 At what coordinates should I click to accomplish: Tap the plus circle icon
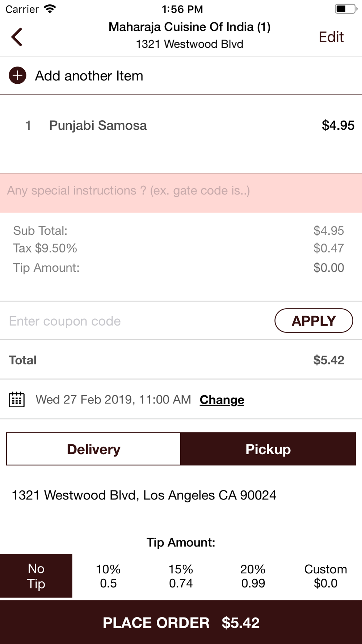click(x=17, y=75)
